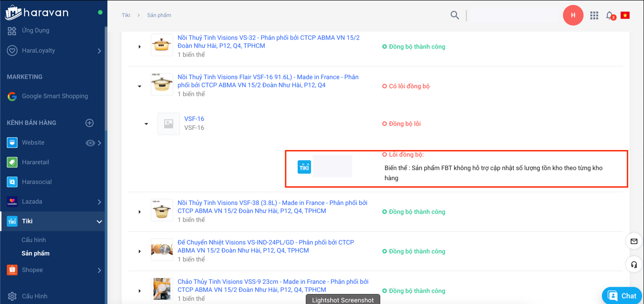Open the Ứng Dụng menu item
The width and height of the screenshot is (644, 304).
[36, 30]
